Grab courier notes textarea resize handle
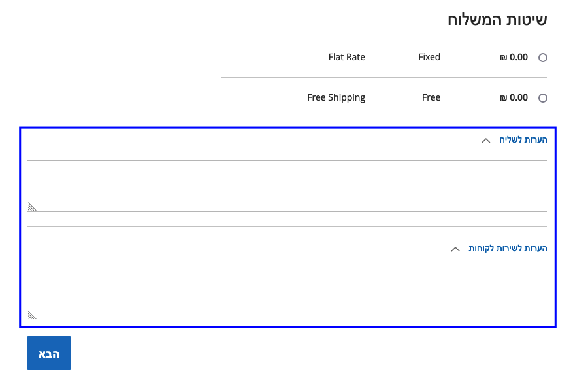 pos(32,207)
